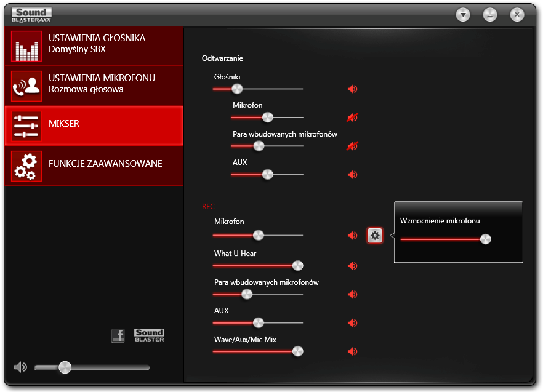Image resolution: width=543 pixels, height=392 pixels.
Task: Open the advanced functions gears icon
Action: [26, 166]
